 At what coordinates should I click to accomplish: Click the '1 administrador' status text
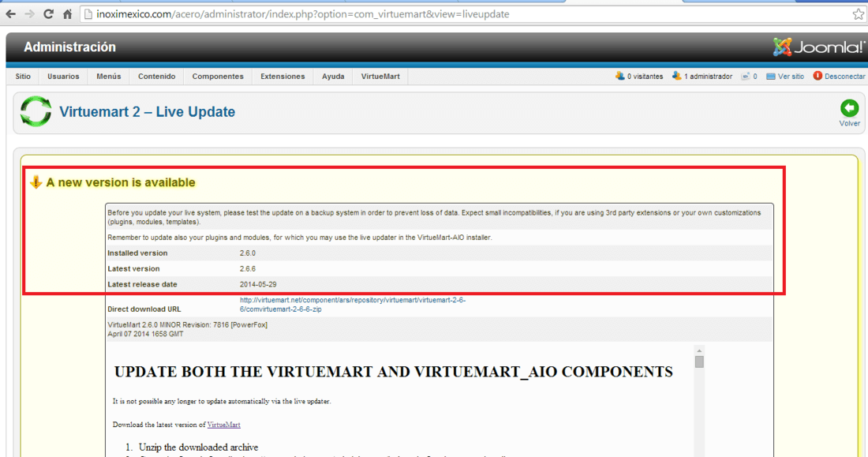pos(708,77)
